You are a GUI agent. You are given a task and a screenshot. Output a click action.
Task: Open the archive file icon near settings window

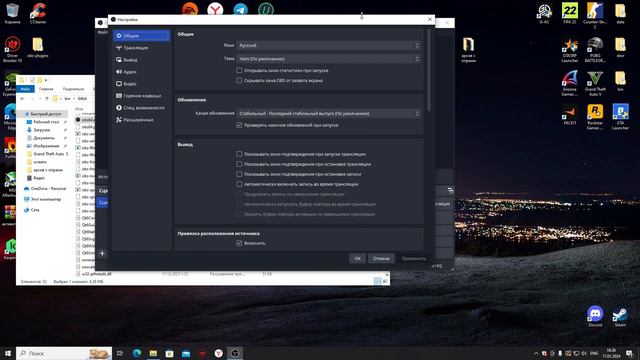pos(468,49)
